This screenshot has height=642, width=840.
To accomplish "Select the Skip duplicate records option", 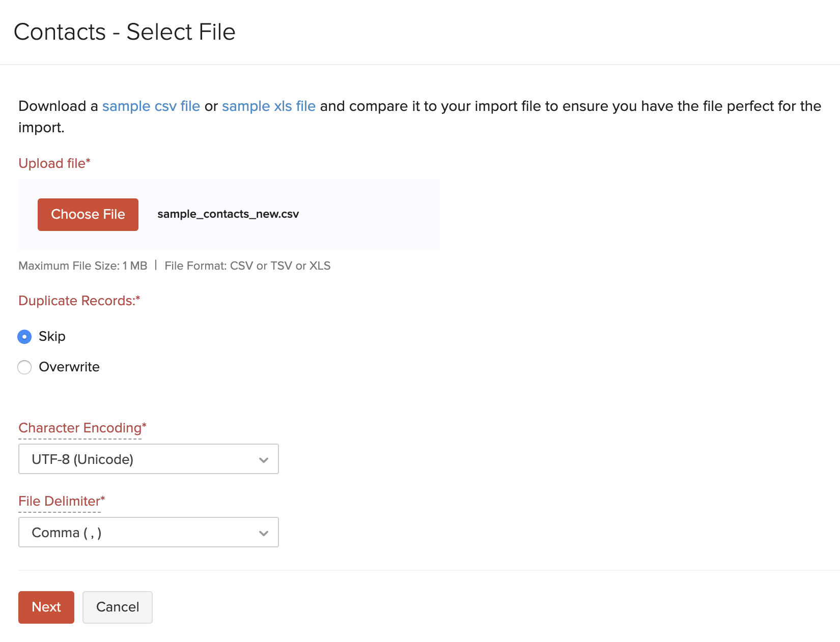I will tap(24, 336).
